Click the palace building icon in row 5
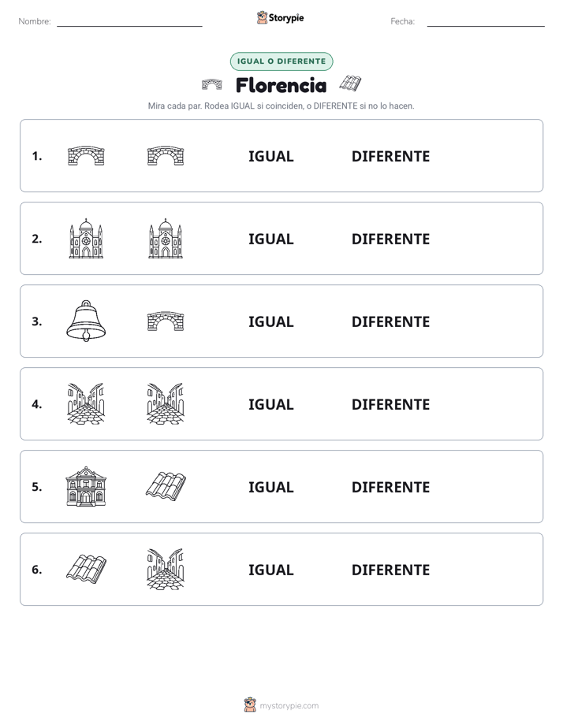The image size is (563, 728). point(86,486)
